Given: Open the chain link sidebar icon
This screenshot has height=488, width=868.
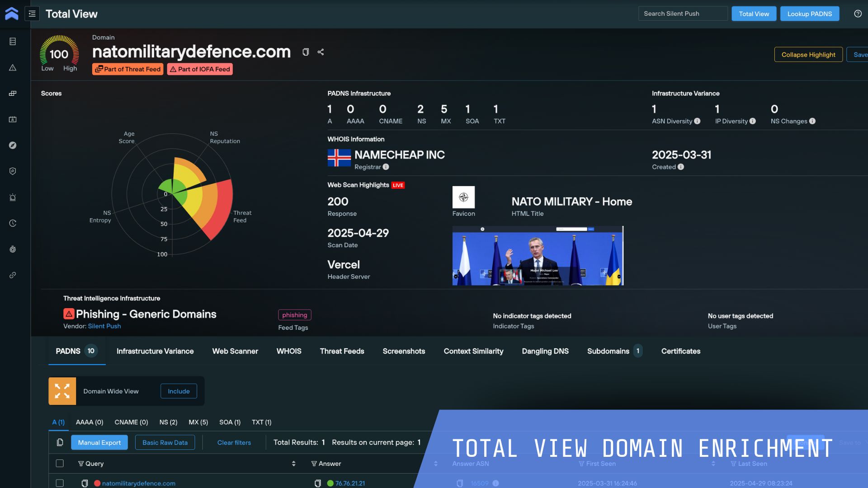Looking at the screenshot, I should (13, 275).
